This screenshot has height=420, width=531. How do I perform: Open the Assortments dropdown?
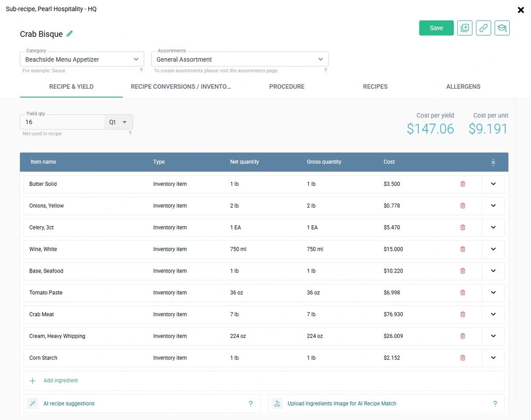(x=240, y=60)
